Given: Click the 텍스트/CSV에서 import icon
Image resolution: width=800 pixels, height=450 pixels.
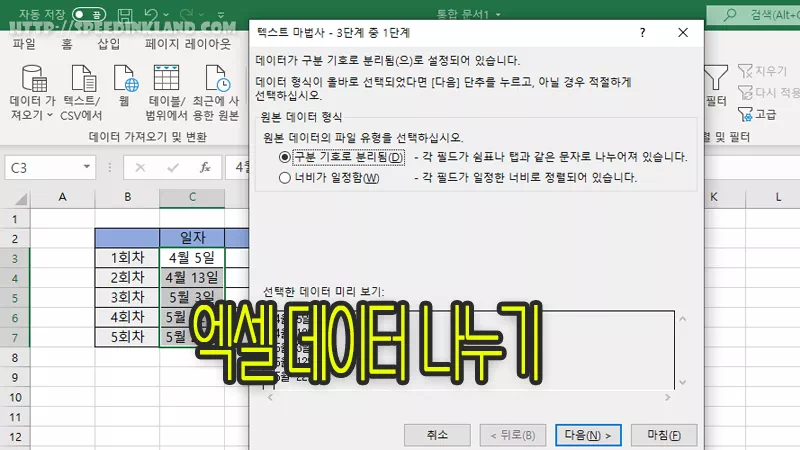Looking at the screenshot, I should (x=81, y=80).
